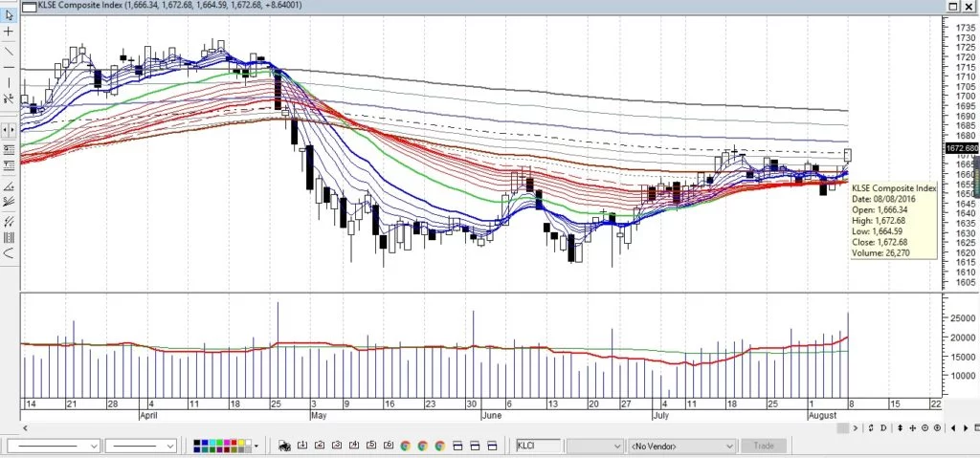Image resolution: width=980 pixels, height=458 pixels.
Task: Select the vertical cycle lines tool
Action: tap(9, 237)
